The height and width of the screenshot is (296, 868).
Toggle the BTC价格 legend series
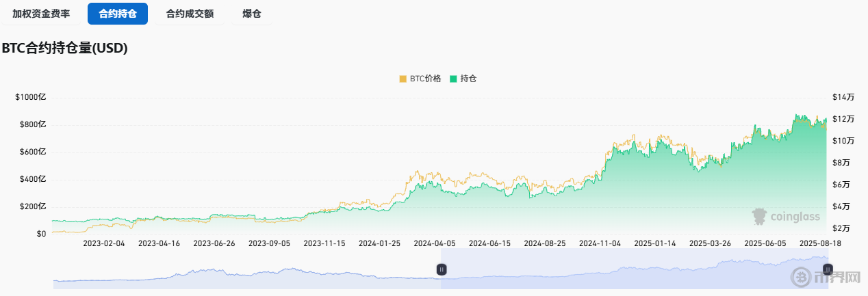[420, 79]
